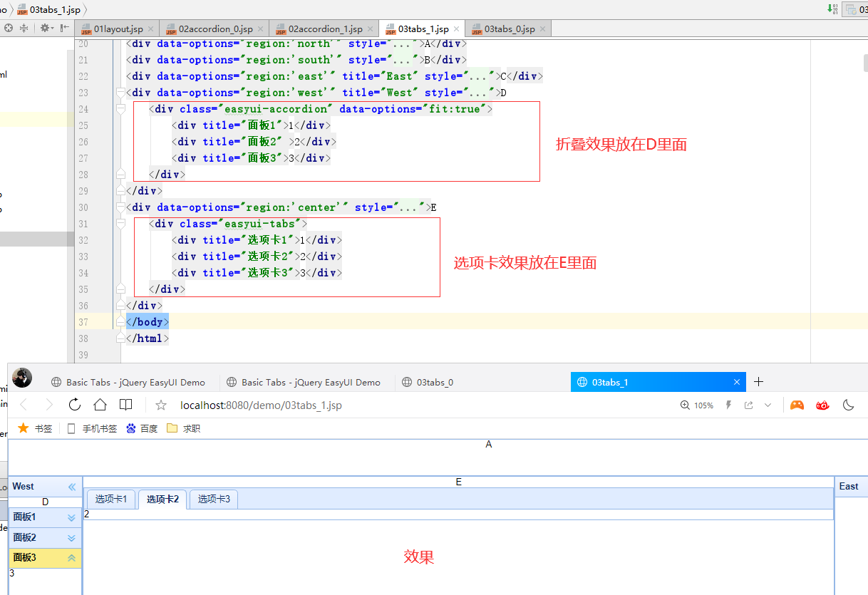
Task: Reload the 03tabs_1 page
Action: point(74,405)
